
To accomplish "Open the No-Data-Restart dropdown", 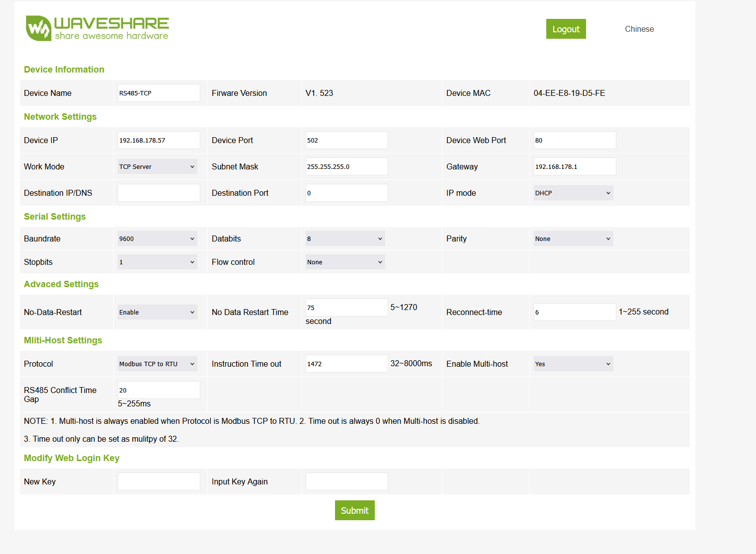I will coord(158,312).
